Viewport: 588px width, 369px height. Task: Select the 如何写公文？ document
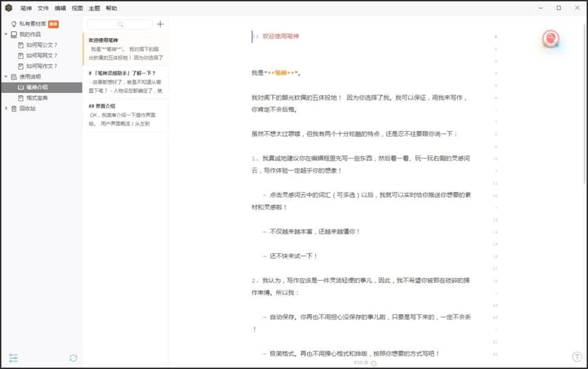[41, 45]
